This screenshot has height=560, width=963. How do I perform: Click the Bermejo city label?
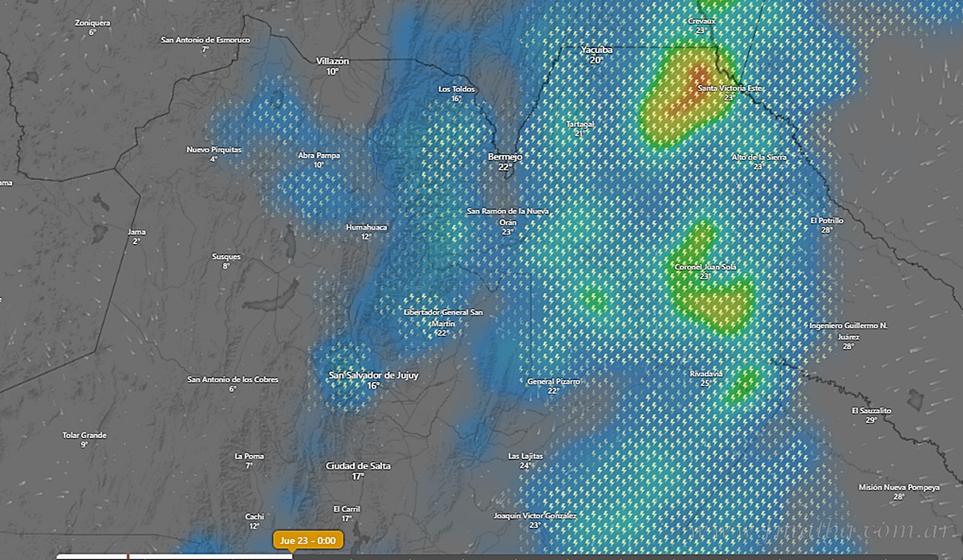click(x=505, y=157)
